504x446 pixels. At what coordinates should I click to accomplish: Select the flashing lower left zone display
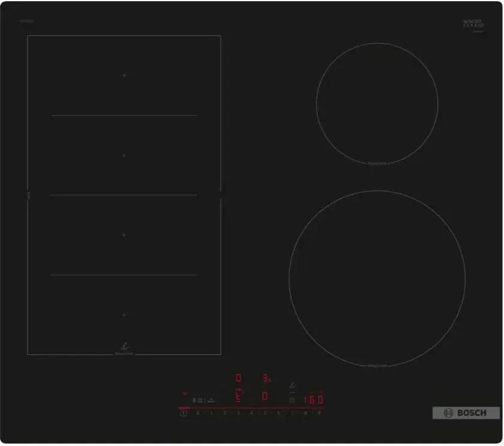238,397
